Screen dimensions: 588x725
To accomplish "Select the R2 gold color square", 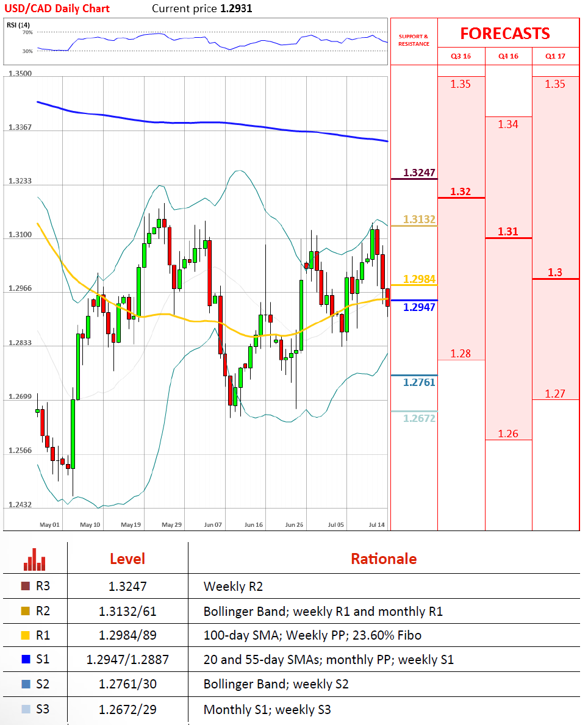I will point(26,611).
